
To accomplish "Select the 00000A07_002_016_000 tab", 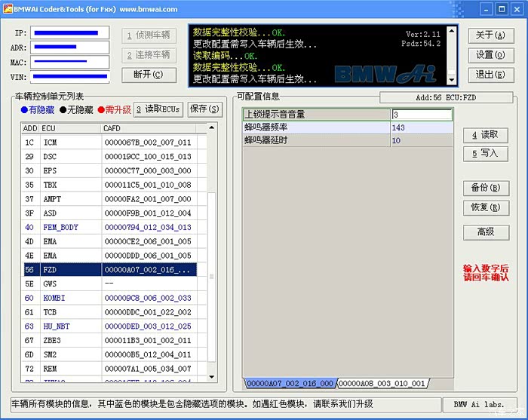I will 290,383.
